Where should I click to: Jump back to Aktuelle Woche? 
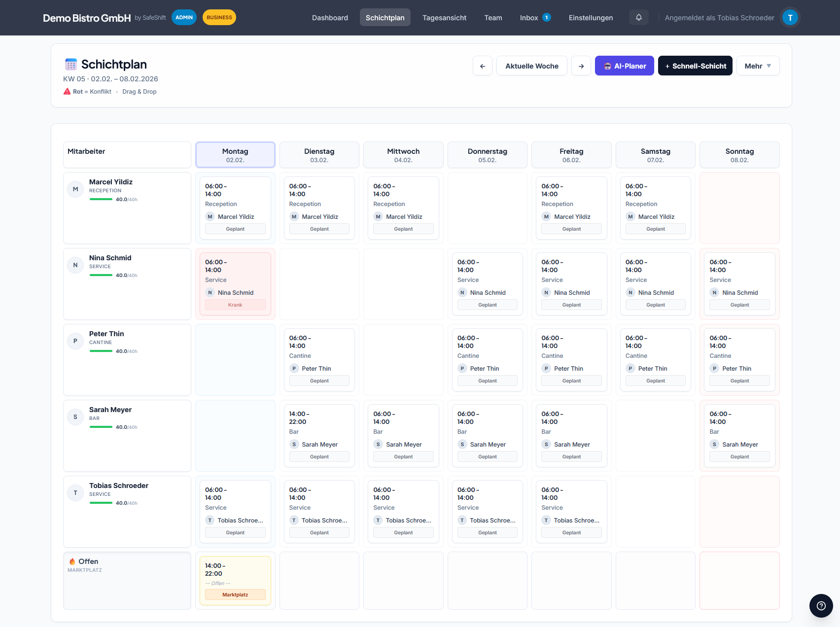(531, 66)
